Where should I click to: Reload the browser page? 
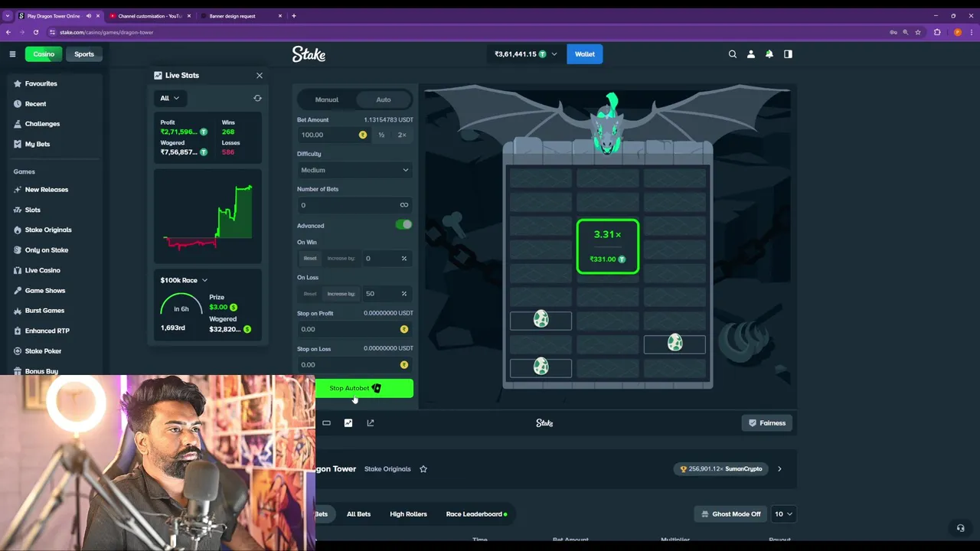pyautogui.click(x=36, y=32)
